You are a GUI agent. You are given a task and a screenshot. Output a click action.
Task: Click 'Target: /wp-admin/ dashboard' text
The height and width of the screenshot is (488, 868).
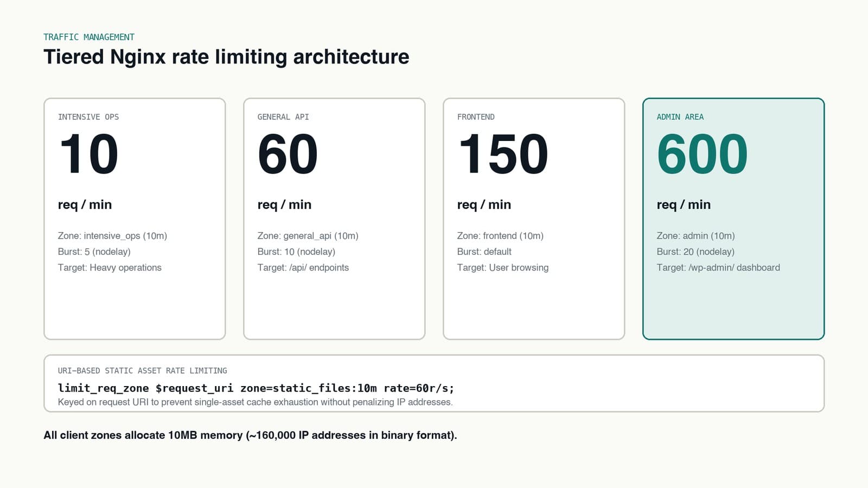point(718,267)
